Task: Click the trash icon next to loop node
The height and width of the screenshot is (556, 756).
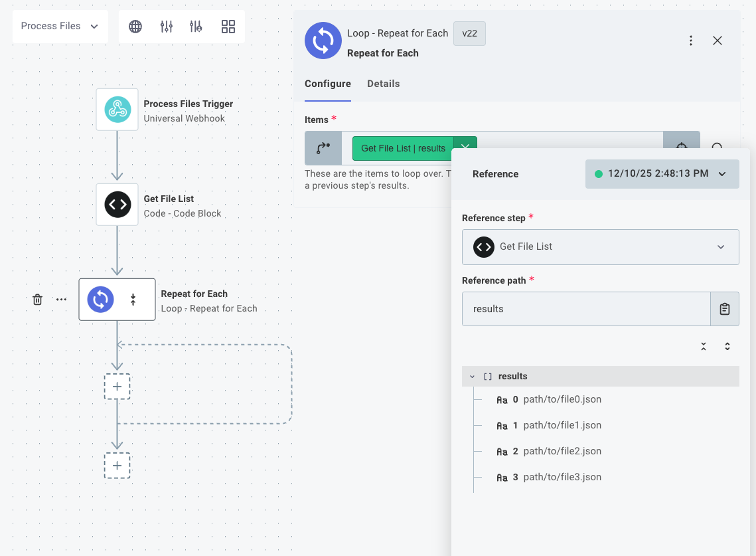Action: [x=37, y=299]
